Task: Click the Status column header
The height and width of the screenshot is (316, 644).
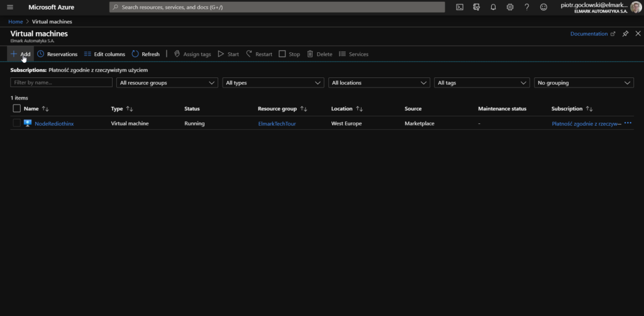Action: pos(192,109)
